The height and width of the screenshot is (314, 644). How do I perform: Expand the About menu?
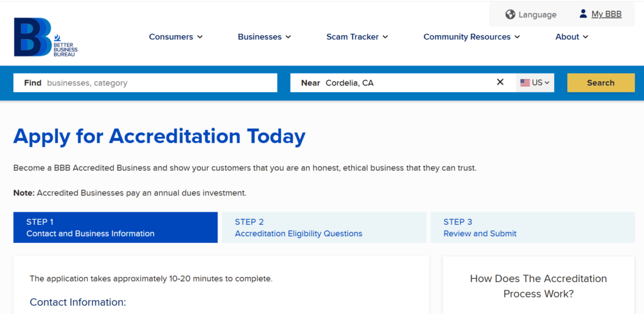tap(572, 37)
